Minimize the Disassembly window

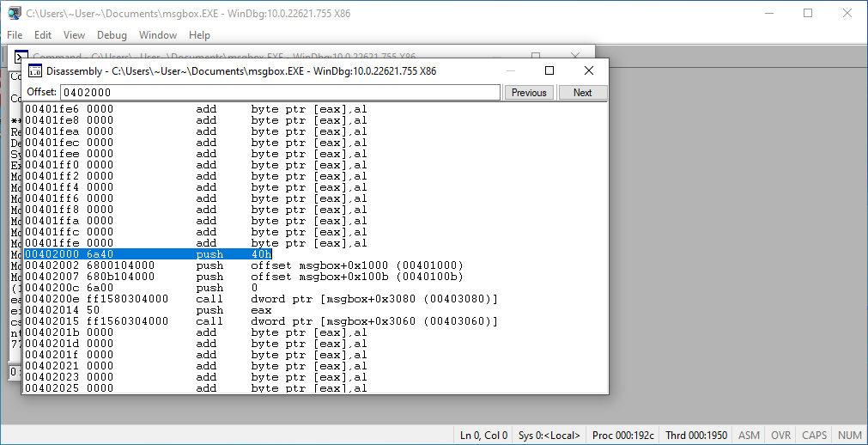[x=510, y=70]
